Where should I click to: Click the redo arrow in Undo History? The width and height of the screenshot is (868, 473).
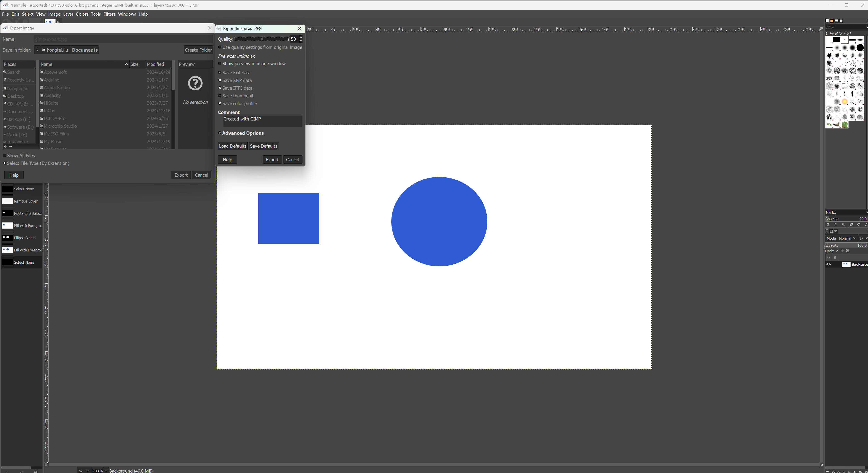tap(22, 472)
